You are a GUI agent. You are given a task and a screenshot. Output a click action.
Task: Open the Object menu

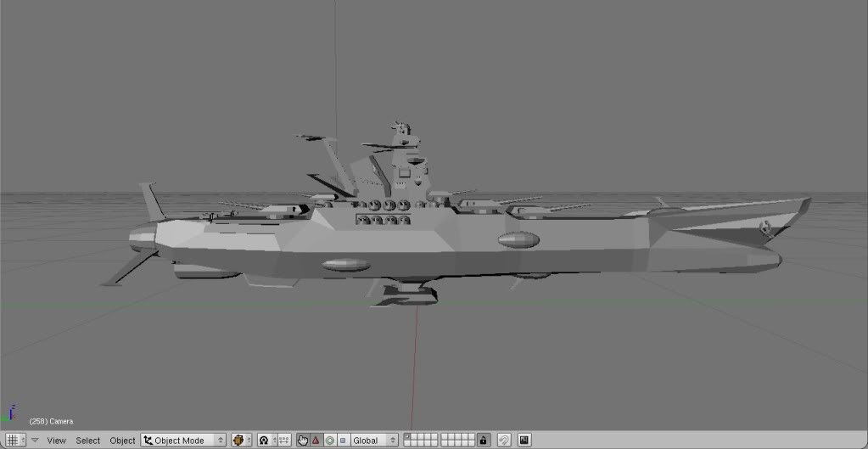point(122,441)
